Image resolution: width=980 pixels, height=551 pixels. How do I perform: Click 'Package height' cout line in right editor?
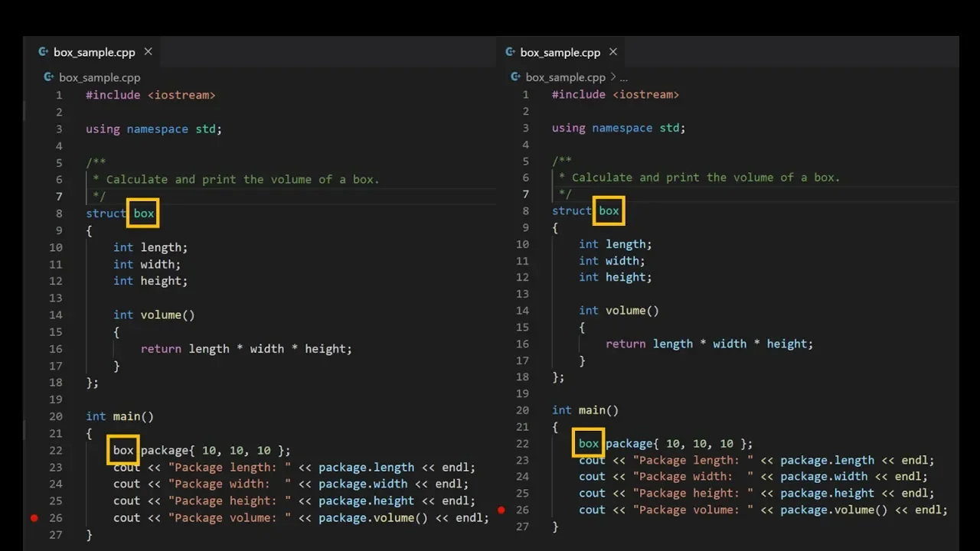[756, 493]
